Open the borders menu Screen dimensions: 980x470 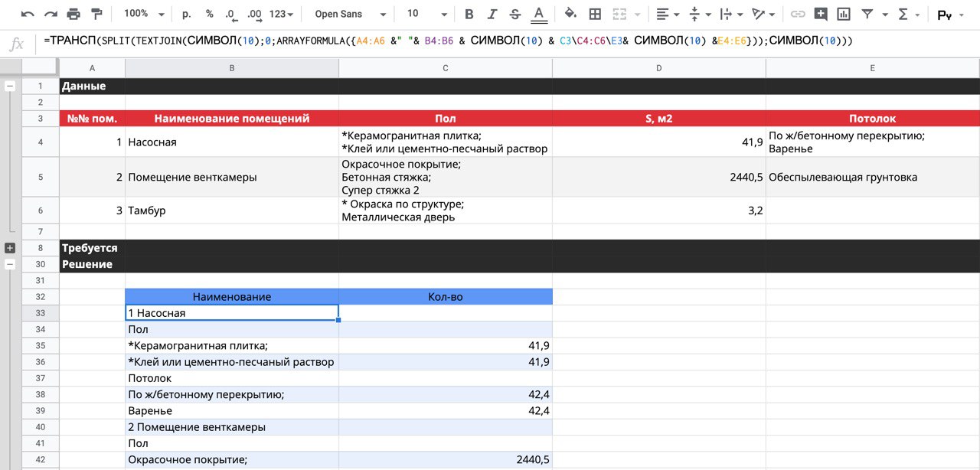point(595,14)
